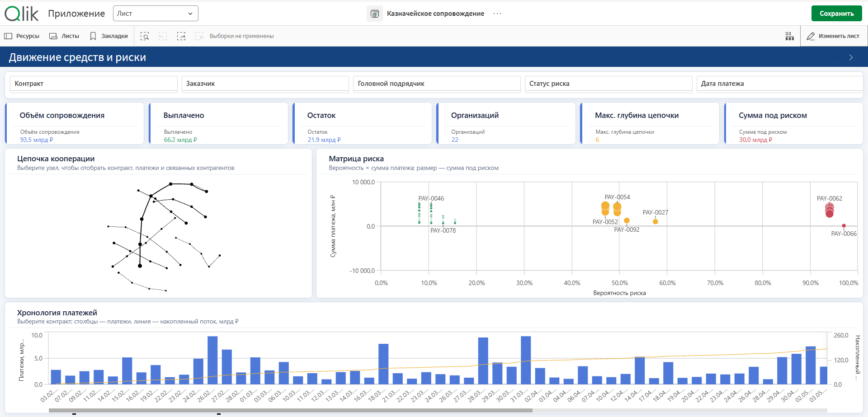Expand the Лист dropdown
This screenshot has width=868, height=417.
click(x=155, y=14)
